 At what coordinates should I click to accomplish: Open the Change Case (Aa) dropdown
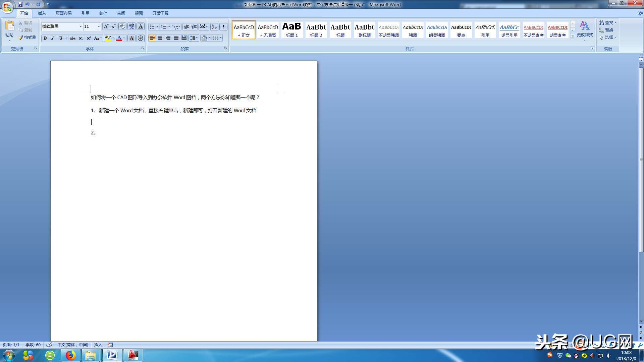tap(98, 38)
